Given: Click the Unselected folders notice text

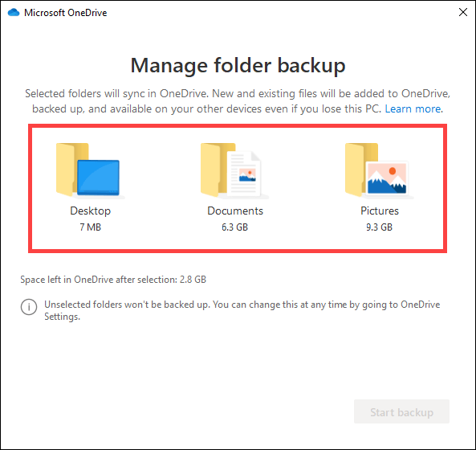Looking at the screenshot, I should [242, 310].
